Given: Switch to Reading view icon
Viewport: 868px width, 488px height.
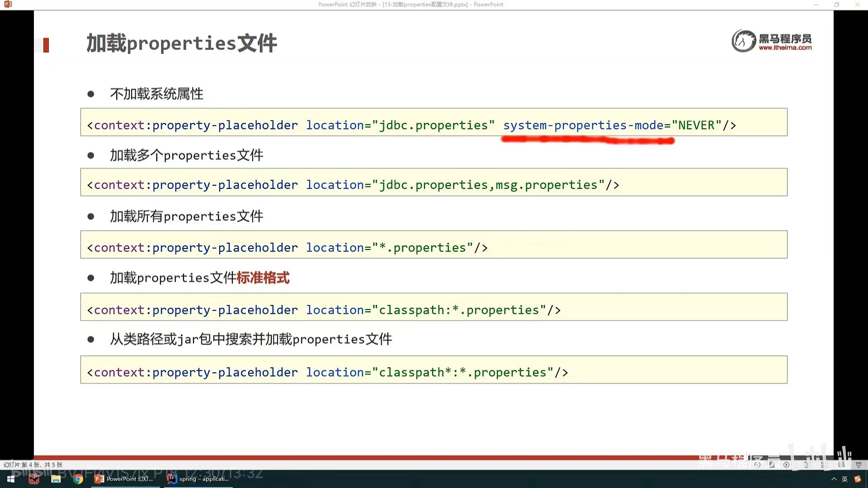Looking at the screenshot, I should (x=841, y=465).
